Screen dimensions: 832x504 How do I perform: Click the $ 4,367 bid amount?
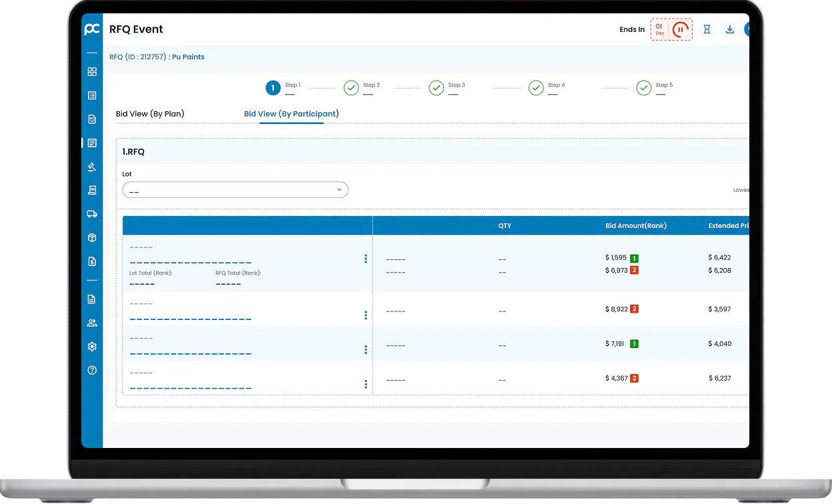[x=616, y=379]
